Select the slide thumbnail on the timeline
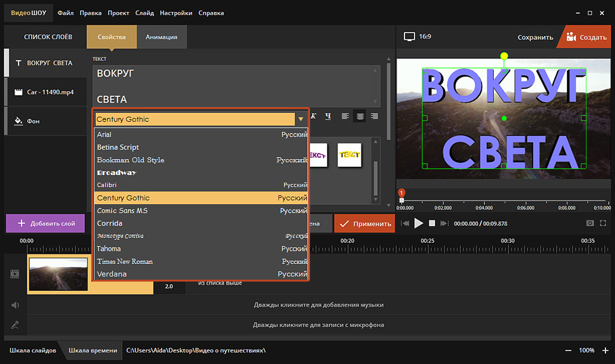The height and width of the screenshot is (364, 615). coord(58,274)
